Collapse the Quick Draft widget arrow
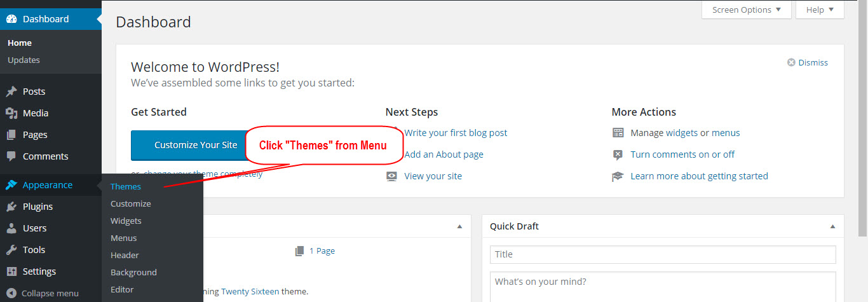The height and width of the screenshot is (302, 868). [832, 227]
